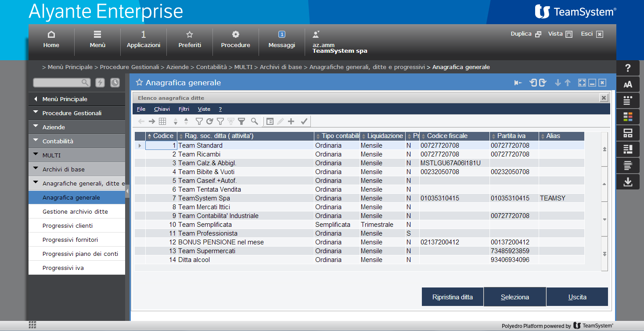Open Procedure gear in the top bar
Screen dimensions: 644x331
(236, 40)
